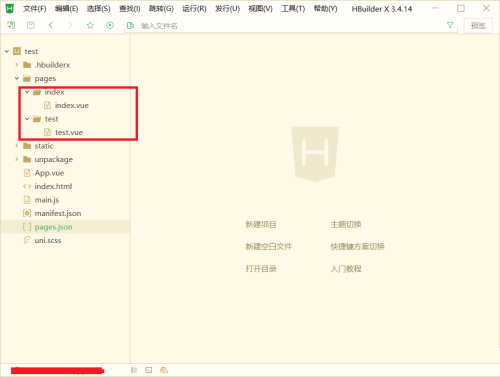Viewport: 500px width, 377px height.
Task: Click the save file toolbar icon
Action: [x=31, y=25]
